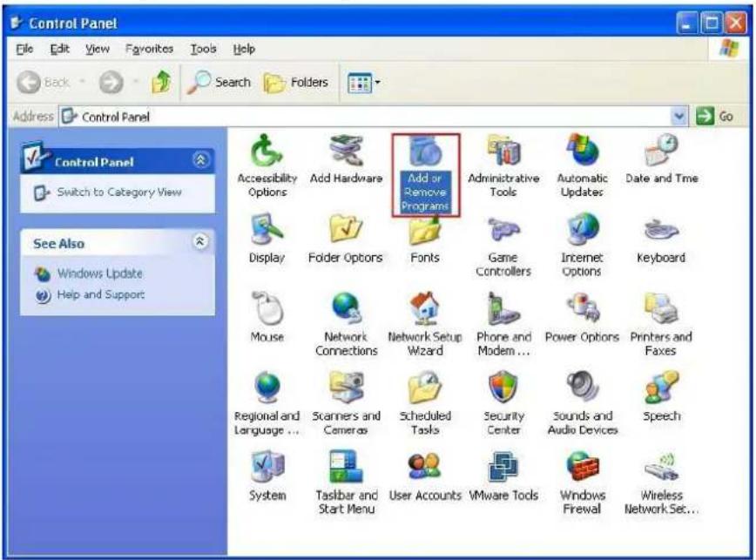Collapse the See Also section
Image resolution: width=756 pixels, height=560 pixels.
200,241
